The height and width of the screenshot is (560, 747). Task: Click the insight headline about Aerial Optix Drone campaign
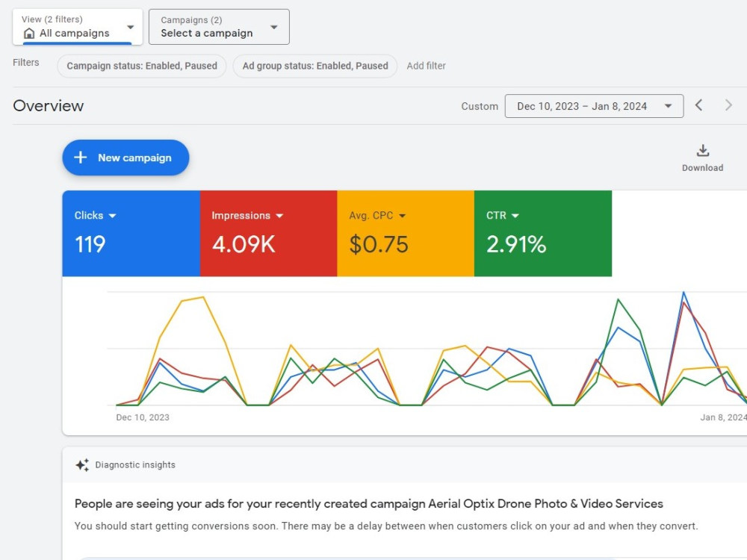(369, 504)
